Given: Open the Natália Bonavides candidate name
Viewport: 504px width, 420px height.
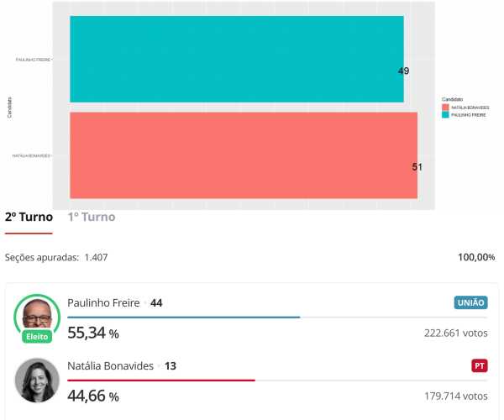Looking at the screenshot, I should [111, 366].
